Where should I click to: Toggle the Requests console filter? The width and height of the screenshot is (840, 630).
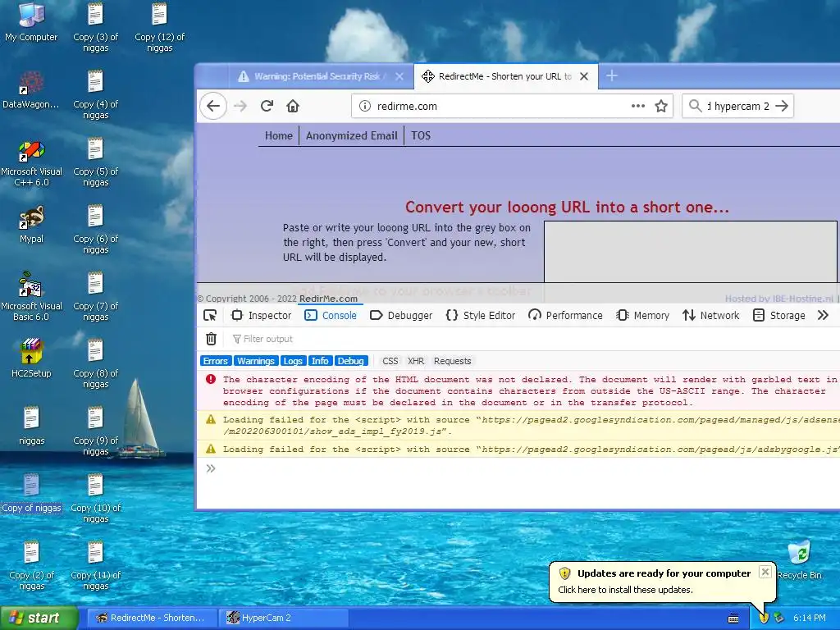[452, 361]
